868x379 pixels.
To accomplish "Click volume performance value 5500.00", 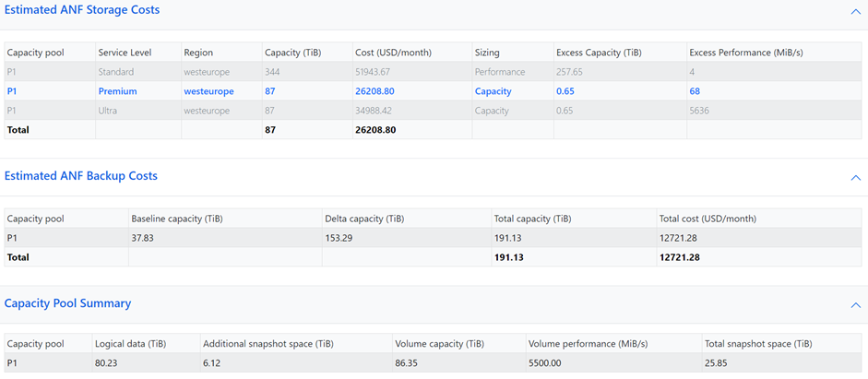I will [545, 363].
